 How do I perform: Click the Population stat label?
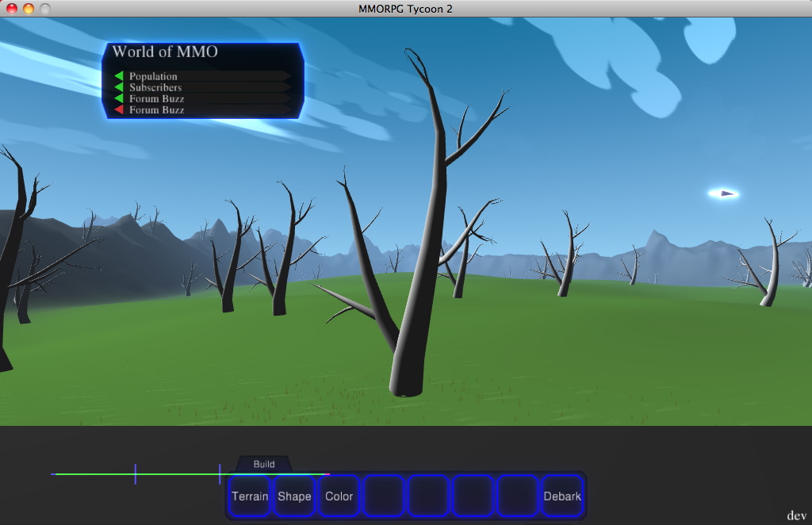[153, 76]
